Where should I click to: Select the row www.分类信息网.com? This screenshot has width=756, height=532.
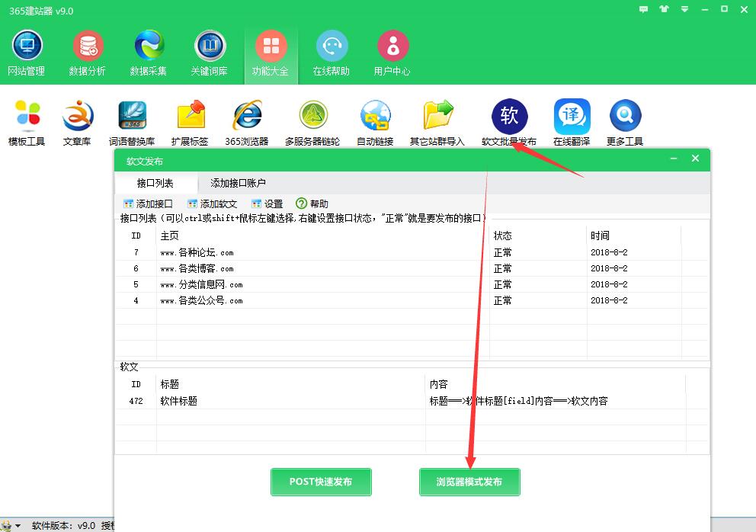412,284
